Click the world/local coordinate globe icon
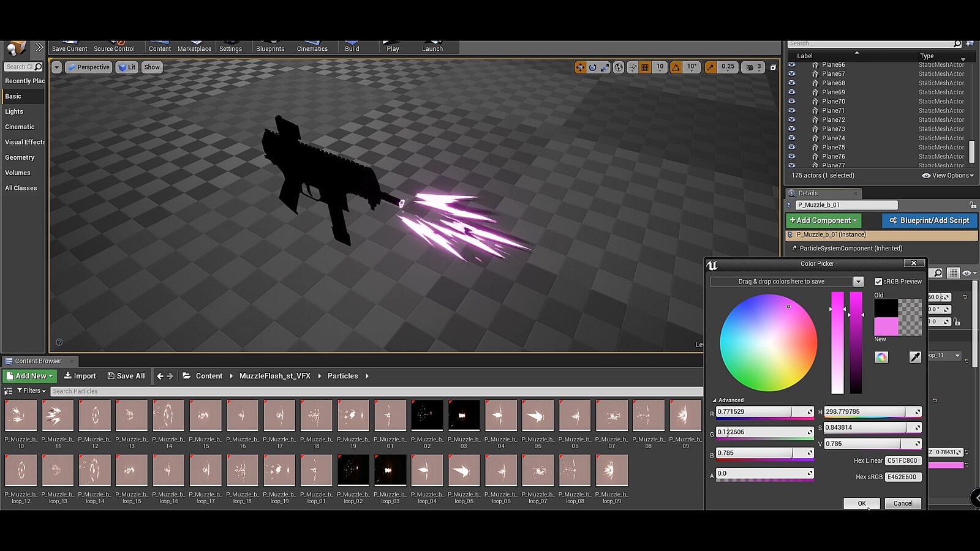Image resolution: width=980 pixels, height=551 pixels. point(618,67)
